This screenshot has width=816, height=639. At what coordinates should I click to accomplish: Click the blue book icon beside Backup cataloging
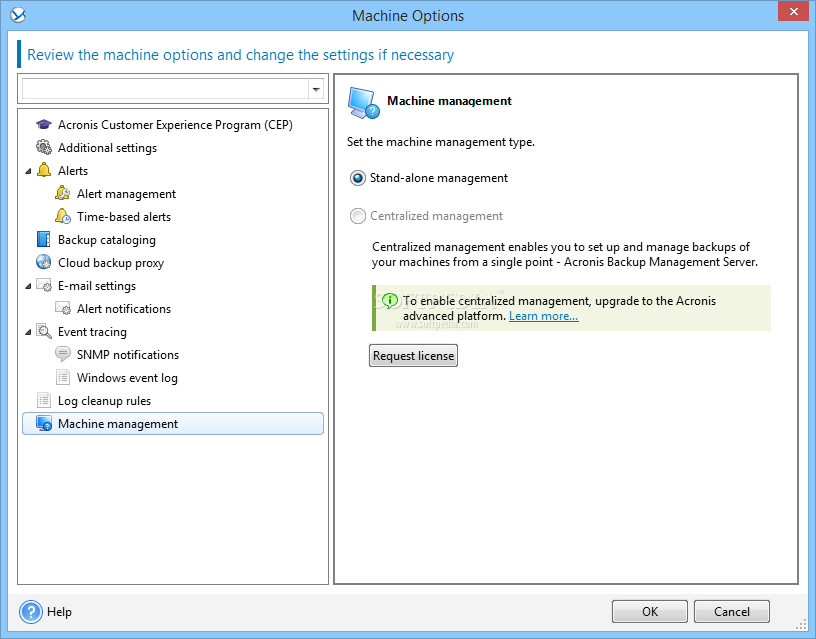(x=44, y=239)
